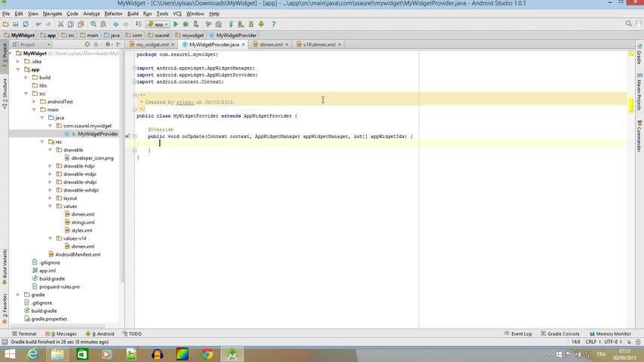Click the search magnifier icon at top right
Viewport: 644px width, 362px height.
pyautogui.click(x=629, y=24)
